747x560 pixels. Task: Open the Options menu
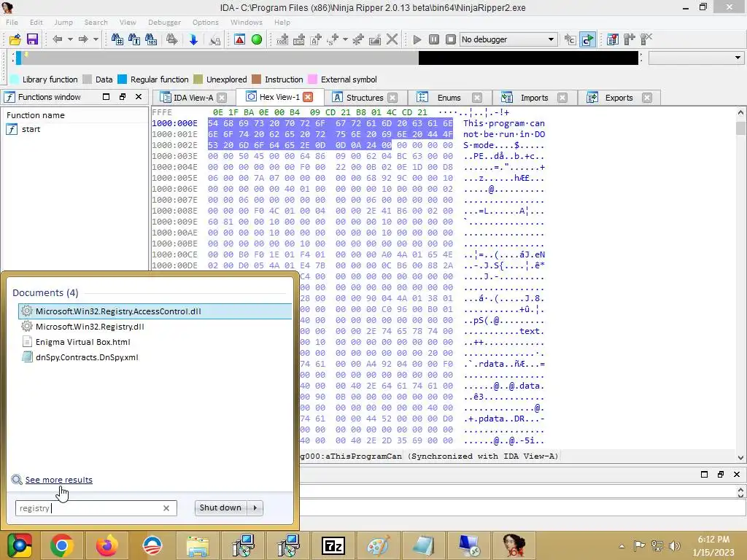(205, 23)
